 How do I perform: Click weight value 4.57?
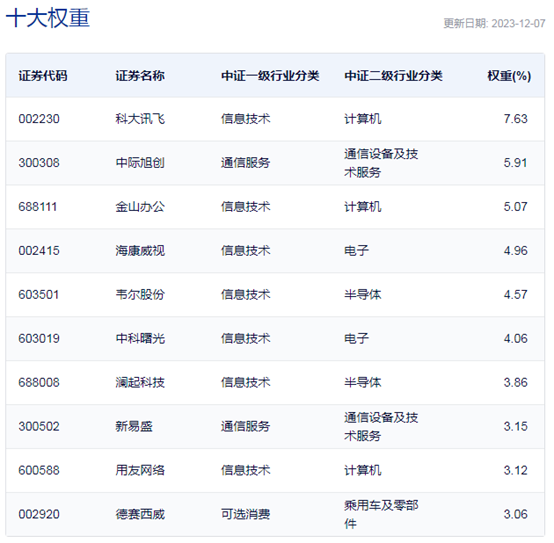pyautogui.click(x=515, y=295)
